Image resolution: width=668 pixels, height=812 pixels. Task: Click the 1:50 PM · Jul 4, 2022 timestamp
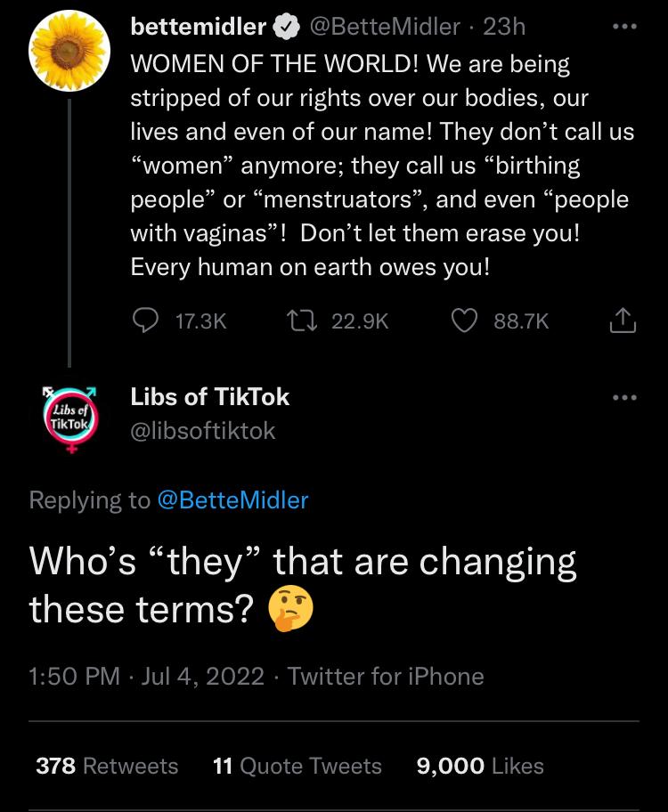147,677
